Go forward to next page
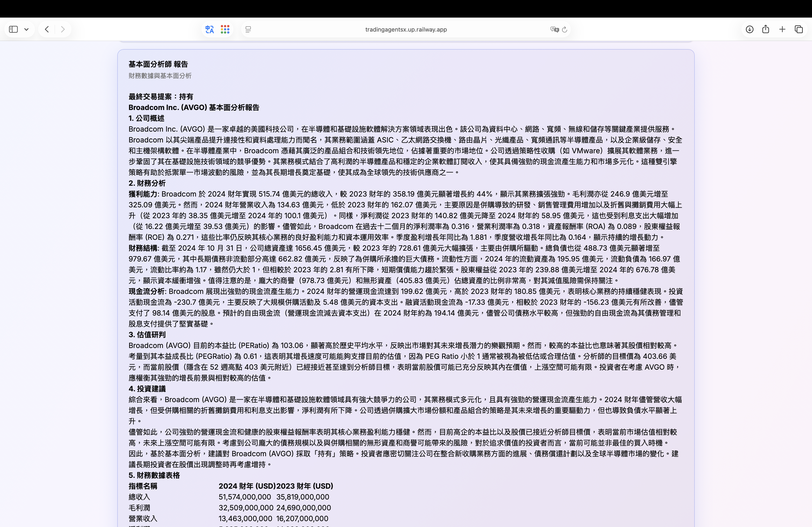The width and height of the screenshot is (812, 527). click(x=63, y=29)
